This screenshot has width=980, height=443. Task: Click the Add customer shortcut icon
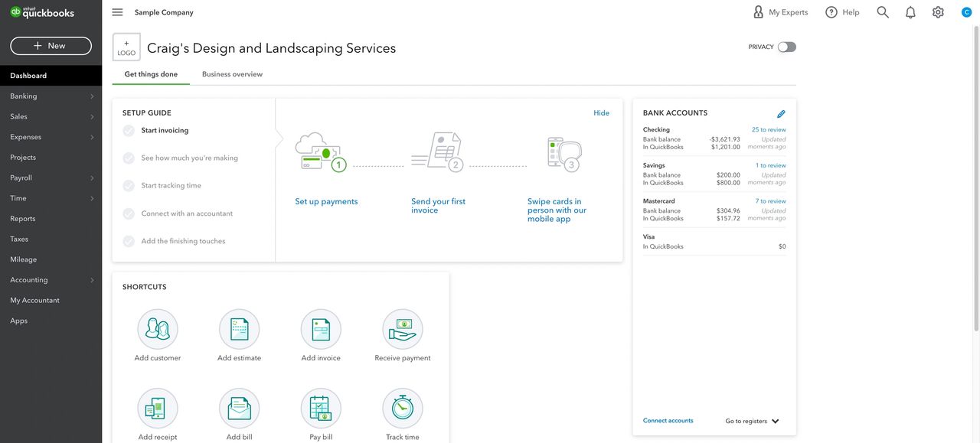click(x=158, y=329)
